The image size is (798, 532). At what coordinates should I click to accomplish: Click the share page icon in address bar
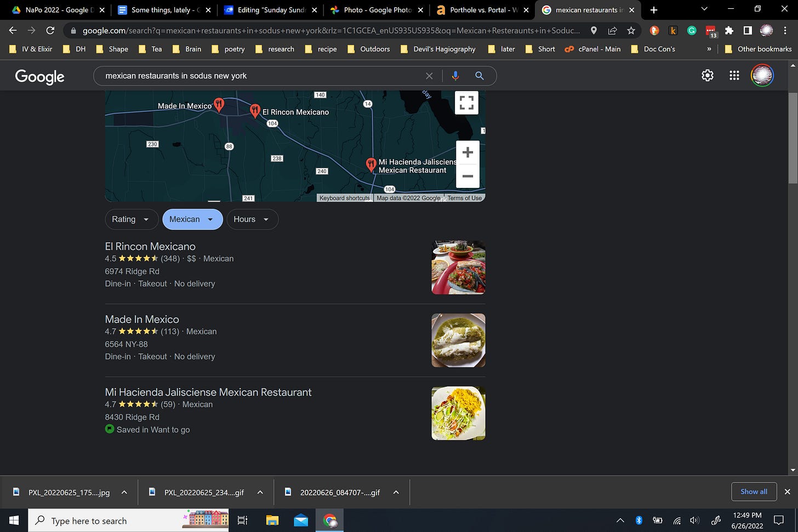click(x=612, y=31)
